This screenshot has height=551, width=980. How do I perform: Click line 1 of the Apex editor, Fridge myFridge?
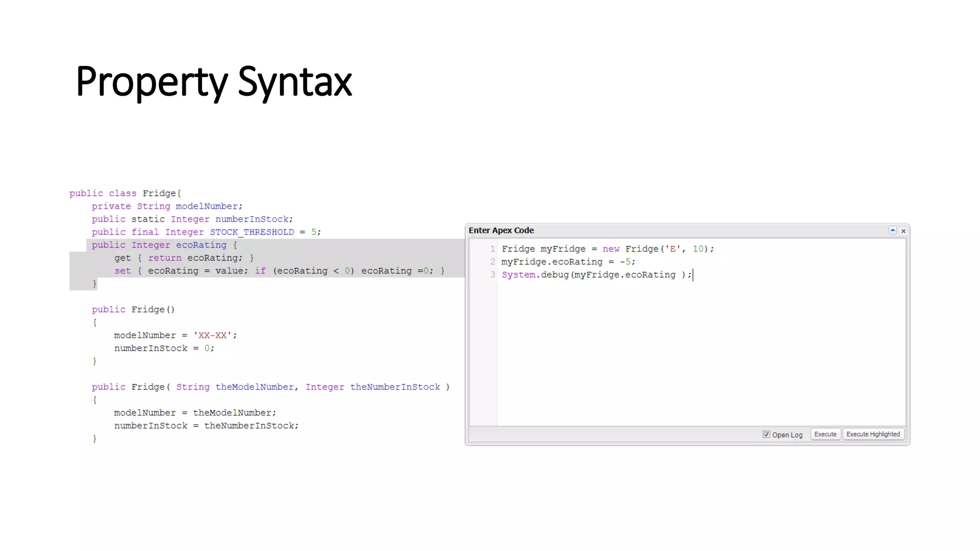coord(608,249)
